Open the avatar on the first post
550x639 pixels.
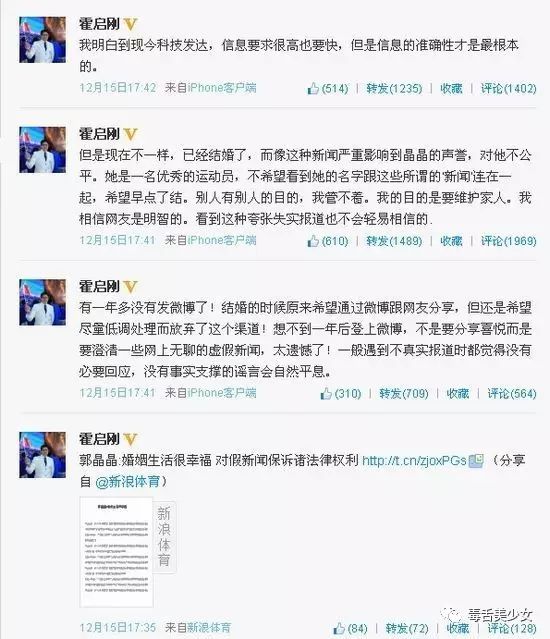point(42,40)
